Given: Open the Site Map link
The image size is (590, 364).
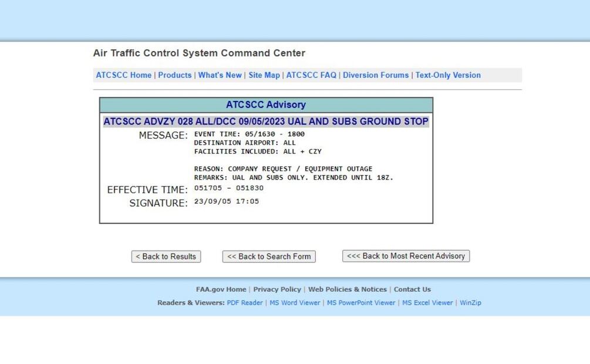Looking at the screenshot, I should (x=264, y=75).
